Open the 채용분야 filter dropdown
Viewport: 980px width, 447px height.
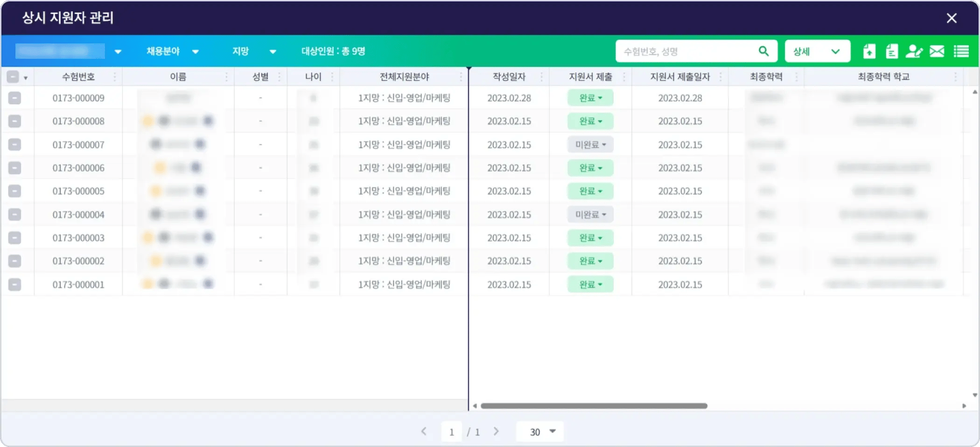point(173,51)
